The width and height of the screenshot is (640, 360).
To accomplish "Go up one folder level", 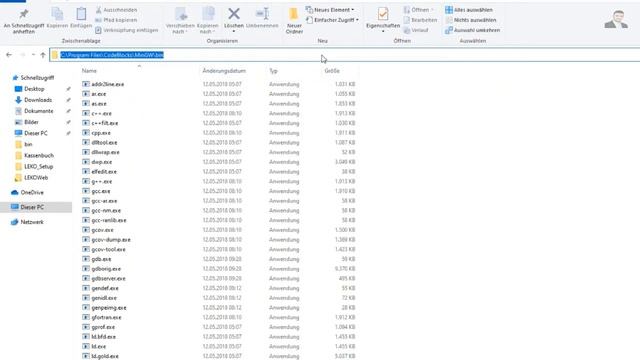I will (x=43, y=55).
